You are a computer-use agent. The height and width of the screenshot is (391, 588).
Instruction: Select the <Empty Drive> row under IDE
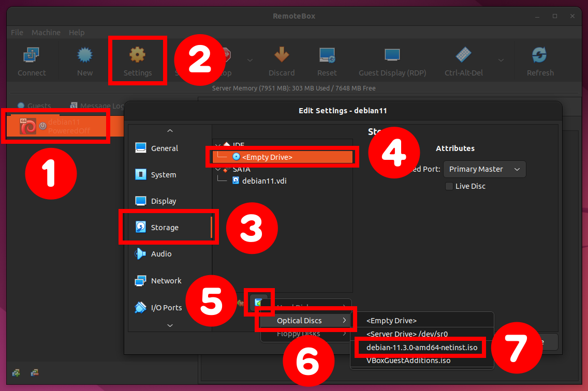coord(283,157)
